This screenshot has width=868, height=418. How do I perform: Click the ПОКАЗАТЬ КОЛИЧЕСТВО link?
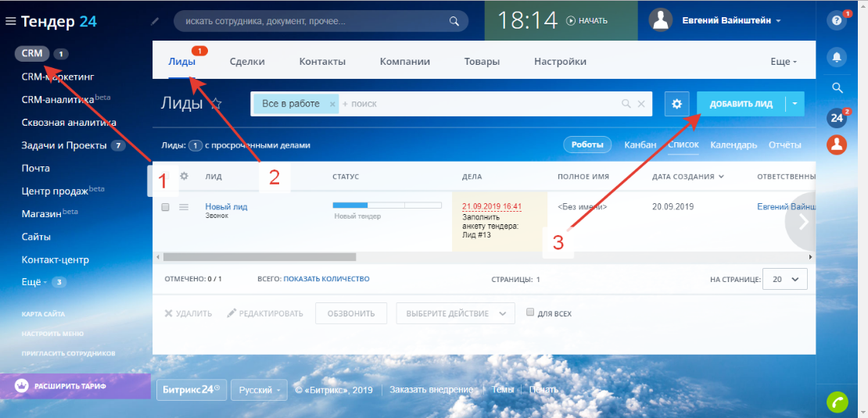pos(326,279)
